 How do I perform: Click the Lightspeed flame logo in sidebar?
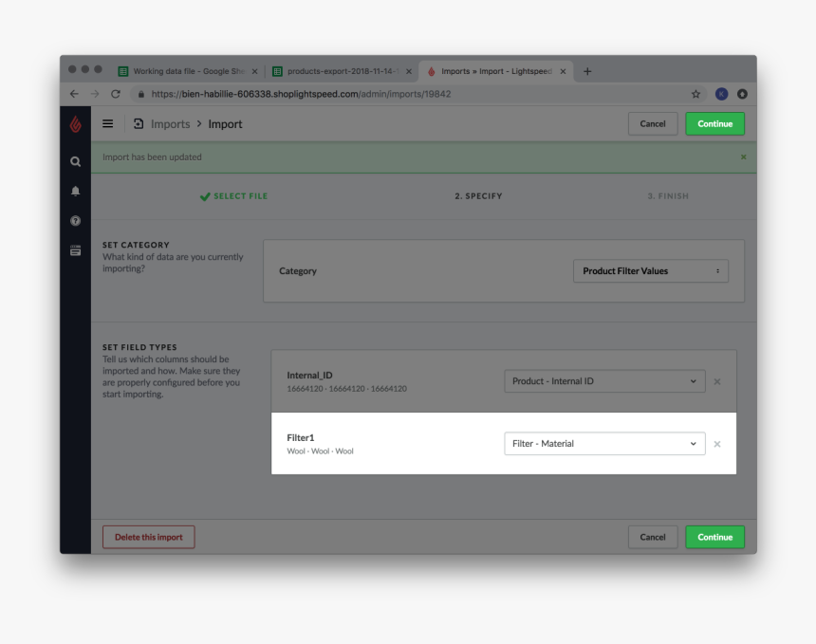pyautogui.click(x=76, y=124)
